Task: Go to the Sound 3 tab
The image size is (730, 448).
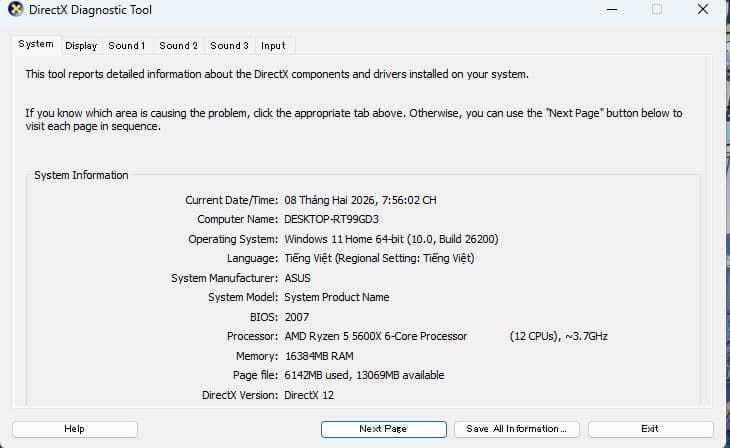Action: click(x=229, y=45)
